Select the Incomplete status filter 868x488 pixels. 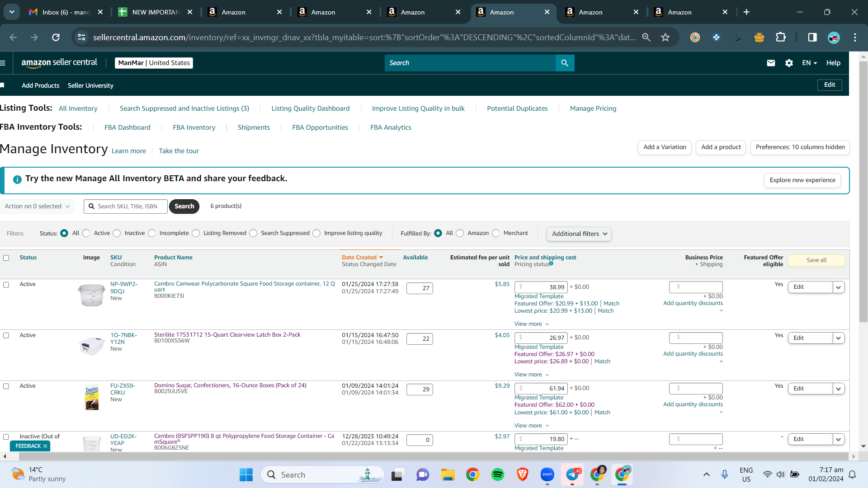pyautogui.click(x=152, y=233)
